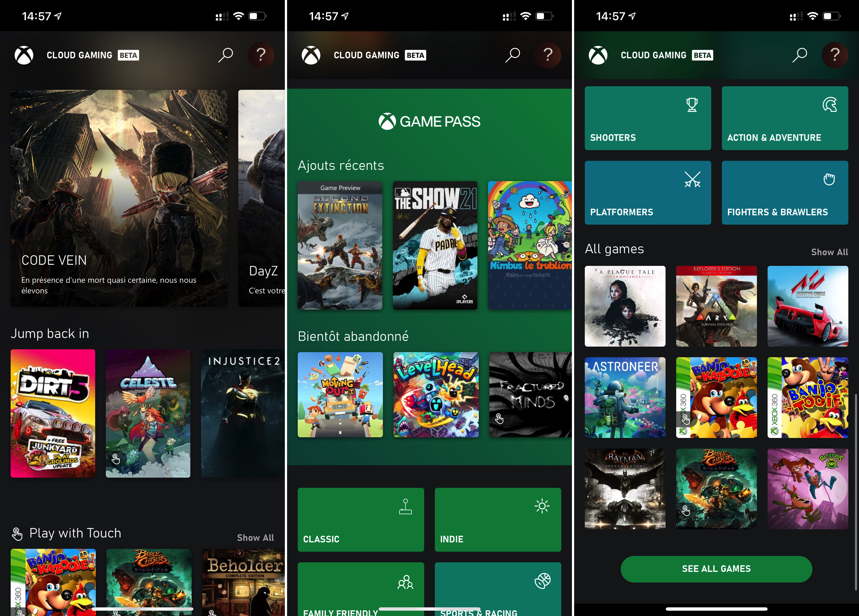Open Battle Chasers Nightwar in All games
Viewport: 859px width, 616px height.
pyautogui.click(x=716, y=489)
